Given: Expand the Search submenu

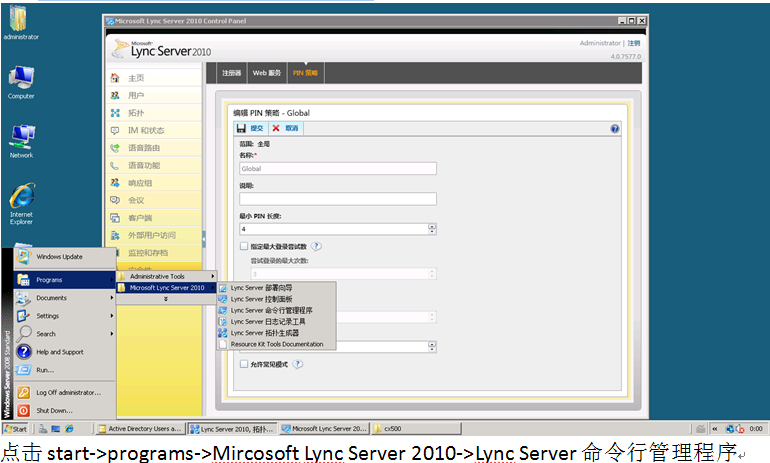Looking at the screenshot, I should click(112, 334).
